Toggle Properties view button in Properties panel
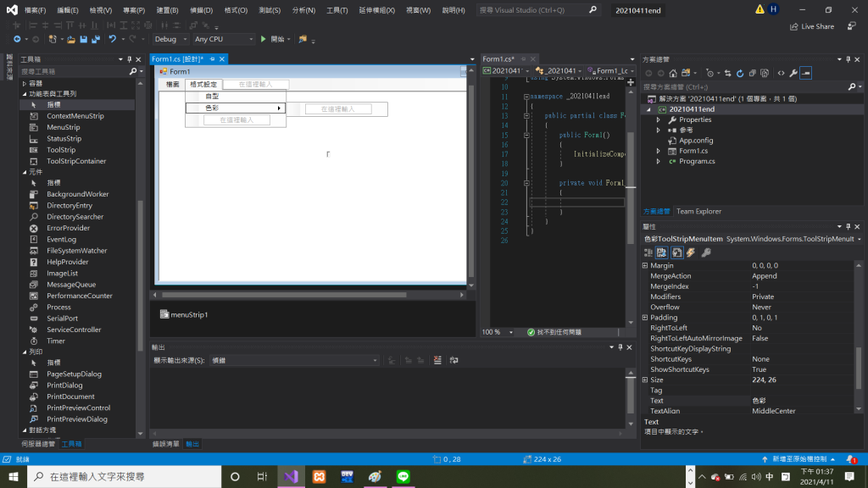The height and width of the screenshot is (488, 868). [x=677, y=252]
